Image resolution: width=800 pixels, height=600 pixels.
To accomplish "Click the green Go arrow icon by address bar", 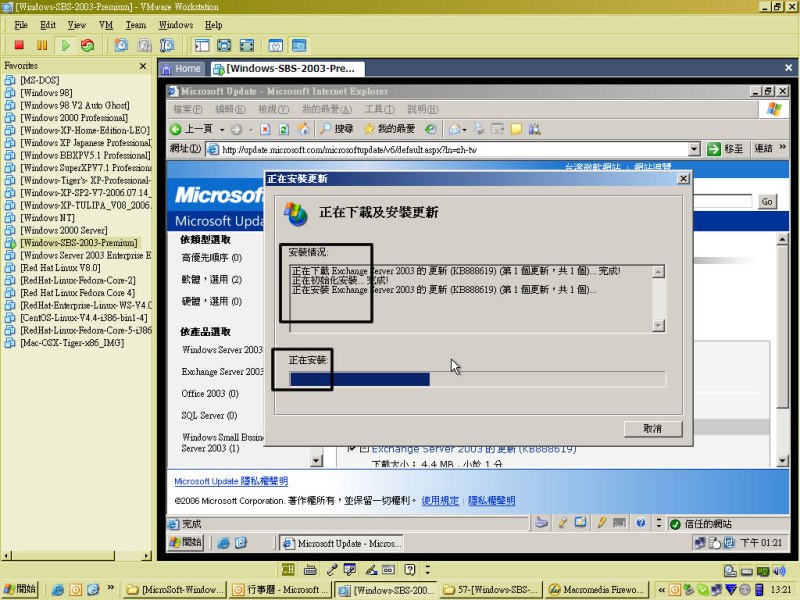I will click(x=714, y=149).
